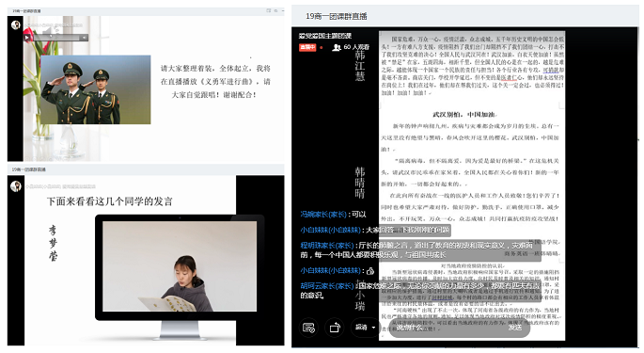Screen dimensions: 644x353
Task: Play the audio clip in the slide
Action: pyautogui.click(x=27, y=38)
